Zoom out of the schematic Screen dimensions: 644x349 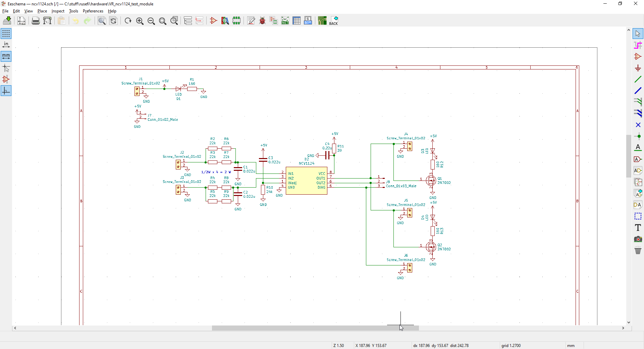click(151, 21)
